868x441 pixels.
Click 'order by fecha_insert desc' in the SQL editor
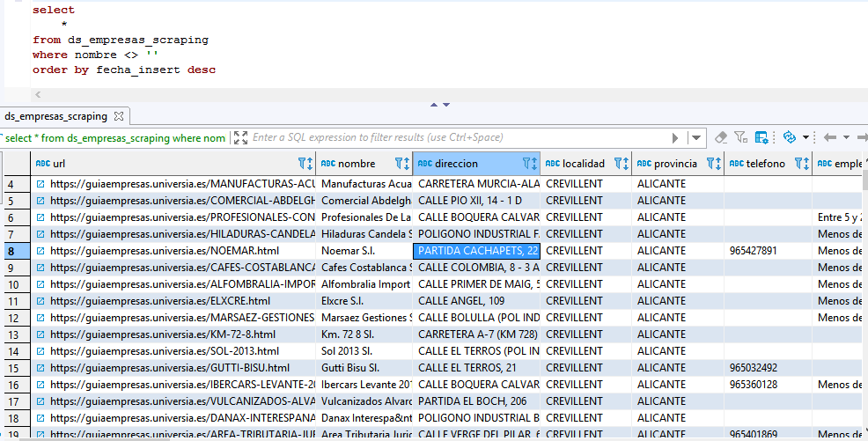124,70
